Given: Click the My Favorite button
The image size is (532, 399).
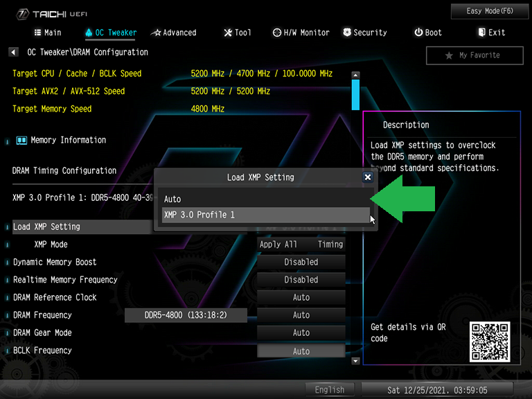Looking at the screenshot, I should click(475, 55).
